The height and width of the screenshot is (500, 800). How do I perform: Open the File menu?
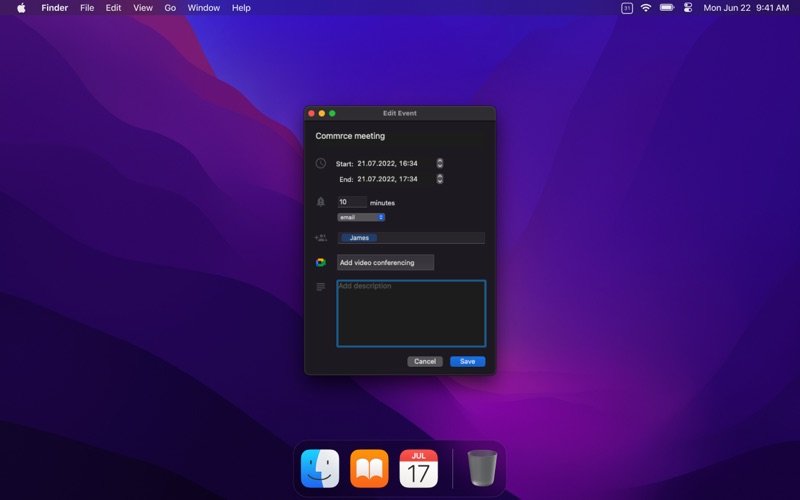pyautogui.click(x=87, y=8)
